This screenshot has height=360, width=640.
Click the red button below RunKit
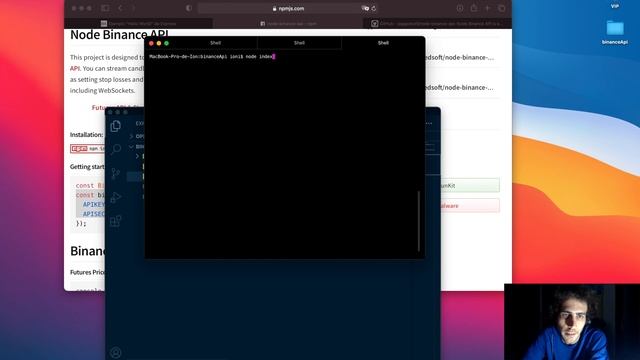point(462,206)
